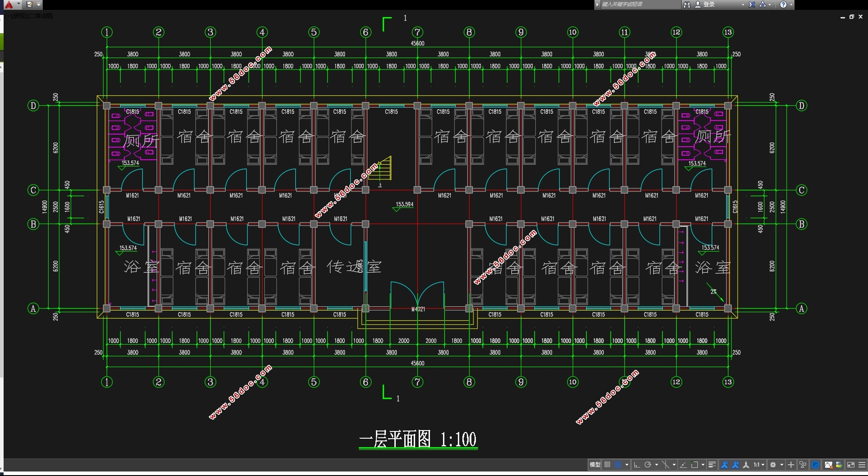The height and width of the screenshot is (476, 868).
Task: Open status bar customization menu icon
Action: click(x=862, y=465)
